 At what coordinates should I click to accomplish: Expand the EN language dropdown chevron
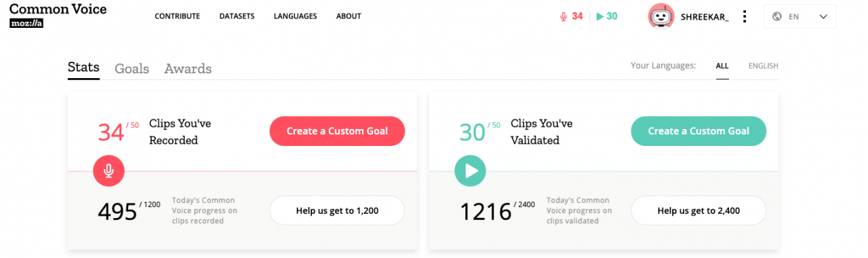coord(823,16)
